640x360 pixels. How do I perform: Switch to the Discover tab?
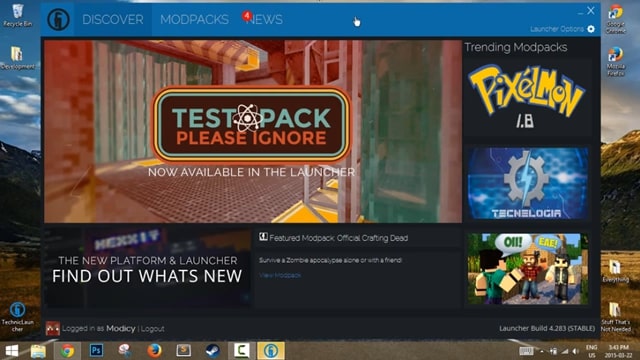(x=113, y=19)
